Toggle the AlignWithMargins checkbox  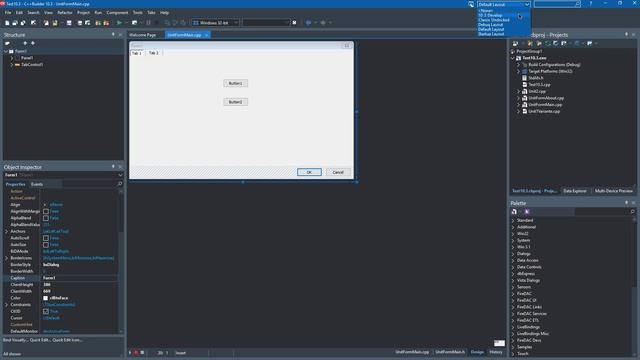coord(46,211)
